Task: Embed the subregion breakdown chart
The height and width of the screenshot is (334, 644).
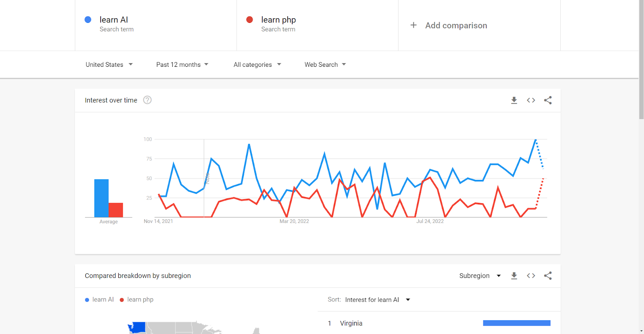Action: point(531,276)
